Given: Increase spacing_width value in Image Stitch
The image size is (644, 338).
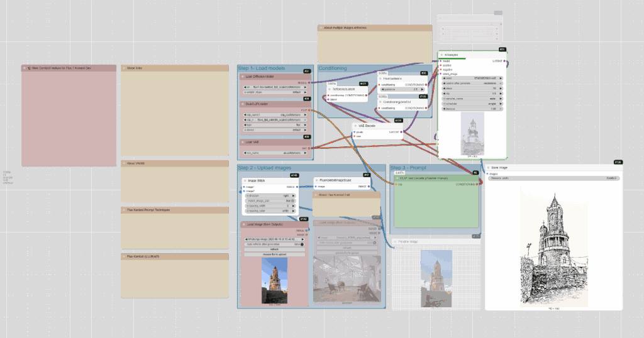Looking at the screenshot, I should [x=293, y=206].
